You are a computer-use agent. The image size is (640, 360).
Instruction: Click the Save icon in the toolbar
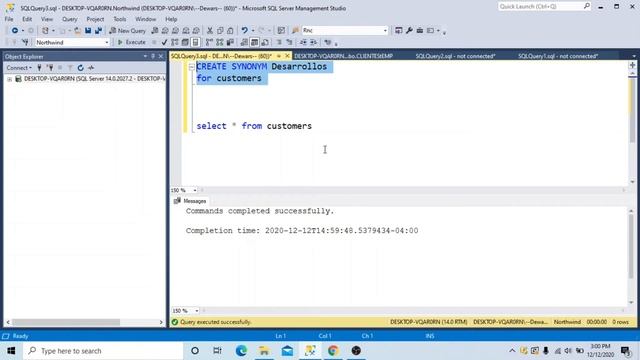(x=88, y=31)
